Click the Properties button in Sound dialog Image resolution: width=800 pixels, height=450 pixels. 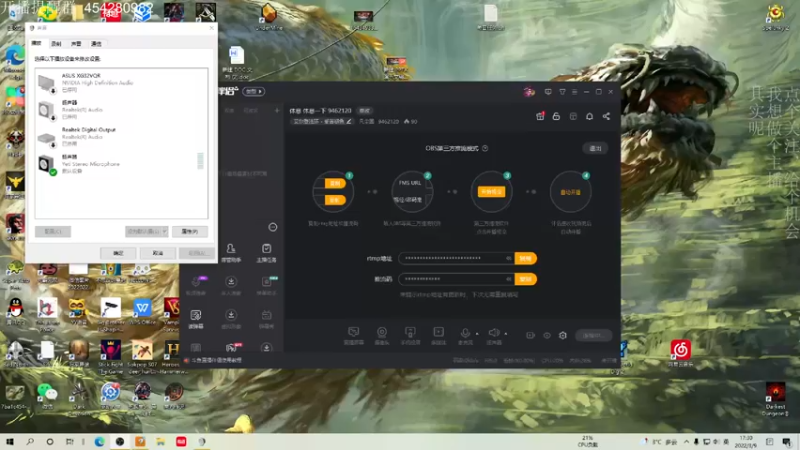coord(190,232)
